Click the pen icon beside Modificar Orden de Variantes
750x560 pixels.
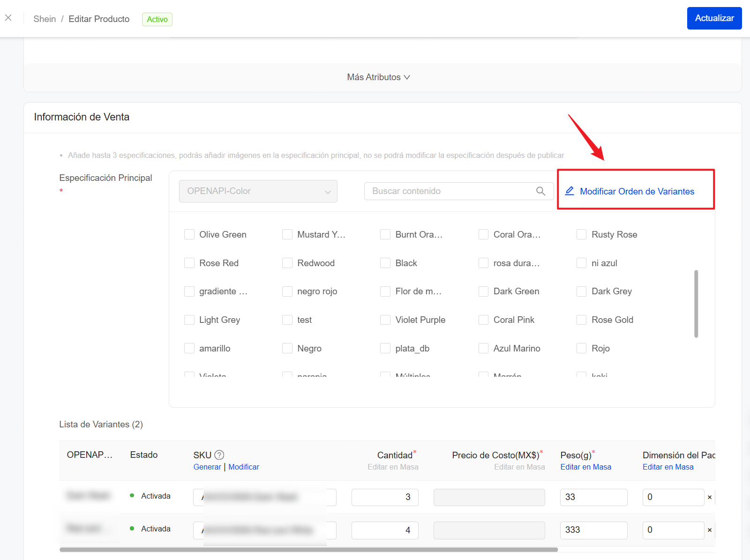[570, 191]
